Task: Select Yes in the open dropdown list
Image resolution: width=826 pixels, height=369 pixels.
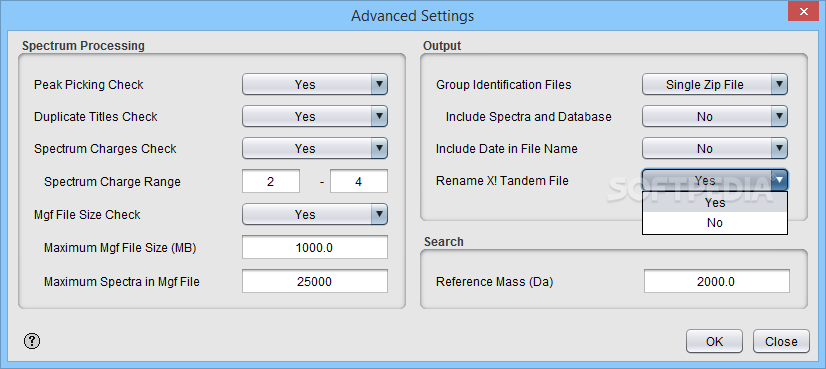Action: (715, 202)
